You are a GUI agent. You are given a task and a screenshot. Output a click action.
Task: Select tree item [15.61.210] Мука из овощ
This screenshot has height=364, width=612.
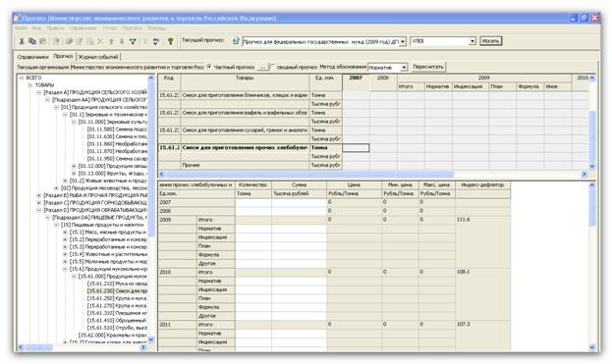coord(117,284)
